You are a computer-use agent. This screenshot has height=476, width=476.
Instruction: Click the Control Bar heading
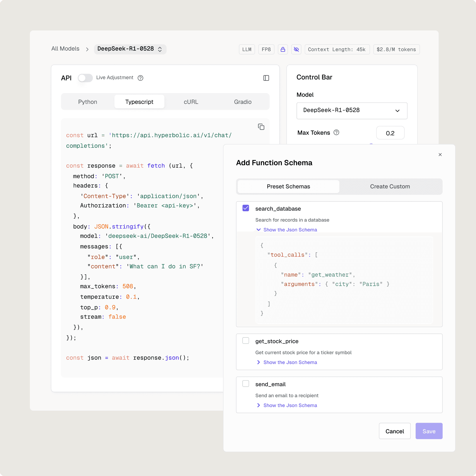(314, 77)
